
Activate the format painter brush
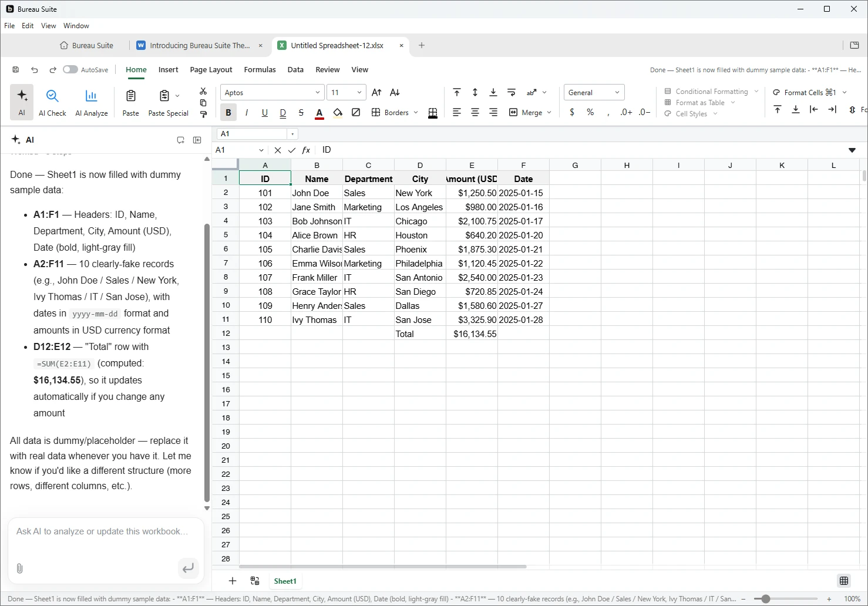[x=203, y=115]
